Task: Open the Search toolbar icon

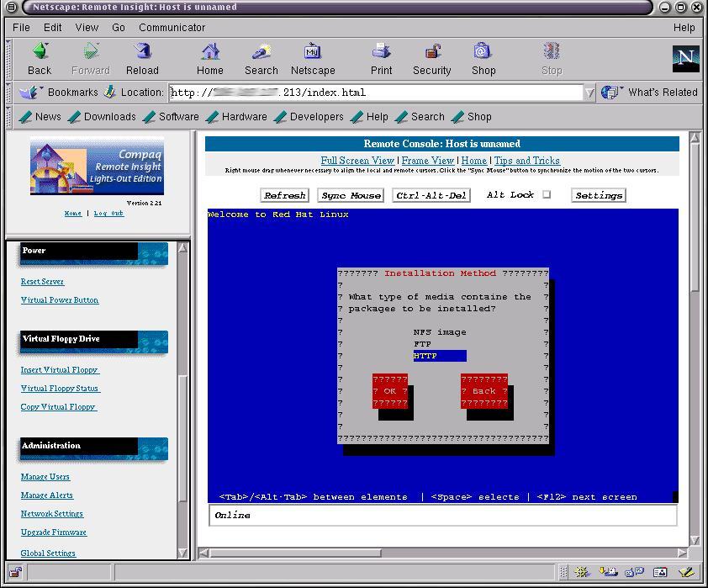Action: [262, 58]
